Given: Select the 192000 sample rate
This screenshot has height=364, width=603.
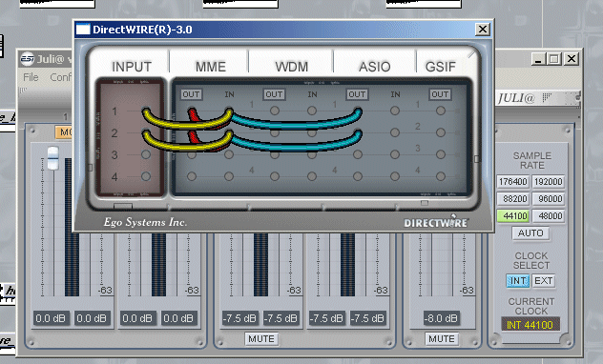Looking at the screenshot, I should pyautogui.click(x=549, y=182).
